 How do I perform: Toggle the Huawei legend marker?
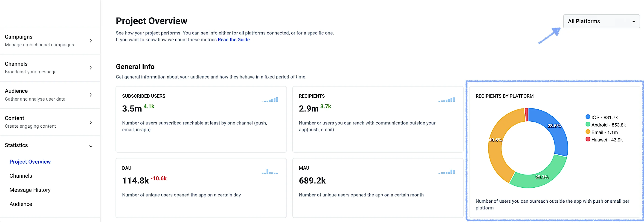[588, 139]
